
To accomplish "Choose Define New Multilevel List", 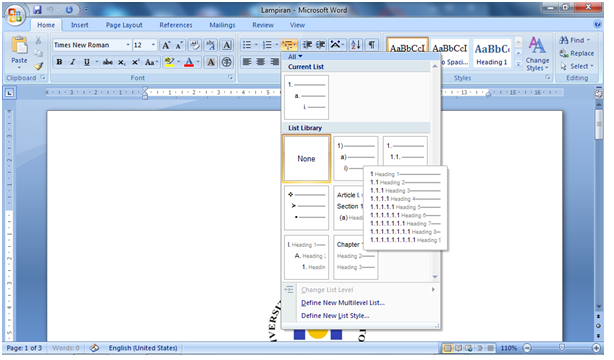I will coord(343,303).
